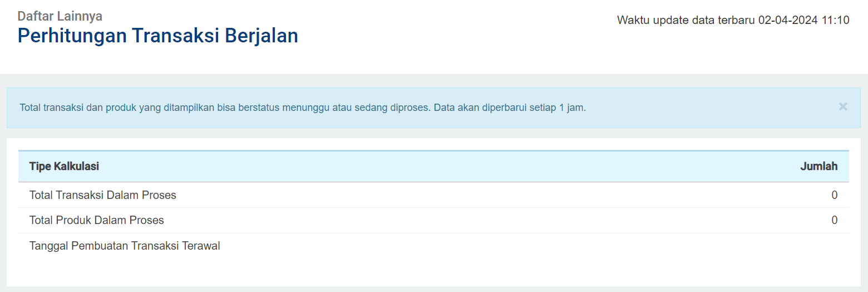Select the Tanggal Pembuatan Transaksi Terawal row label
Screen dimensions: 868x292
point(125,246)
